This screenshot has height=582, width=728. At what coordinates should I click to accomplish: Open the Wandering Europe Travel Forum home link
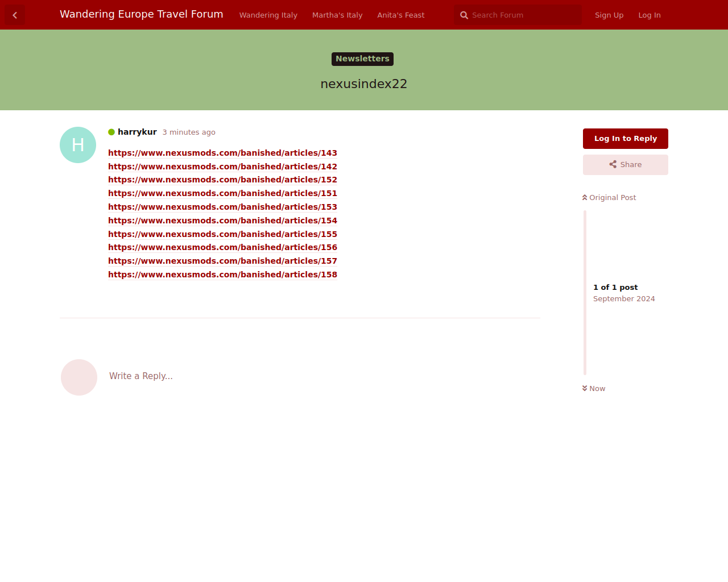(142, 14)
